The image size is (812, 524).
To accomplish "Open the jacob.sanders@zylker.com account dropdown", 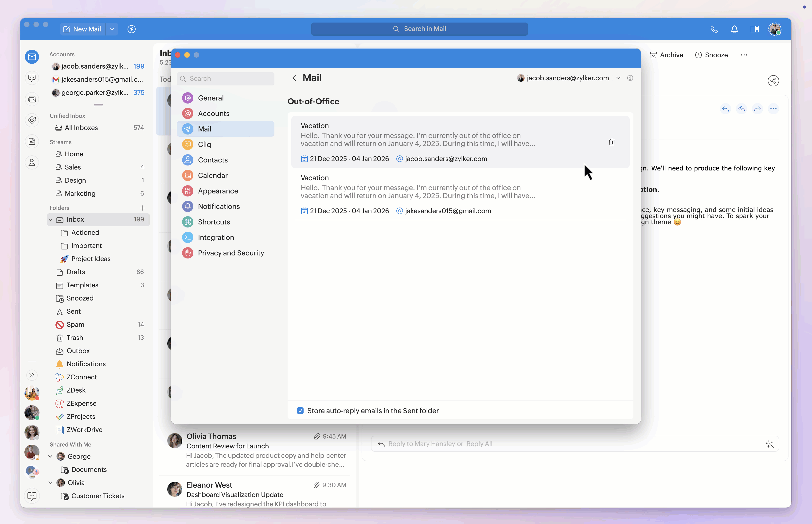I will [618, 78].
